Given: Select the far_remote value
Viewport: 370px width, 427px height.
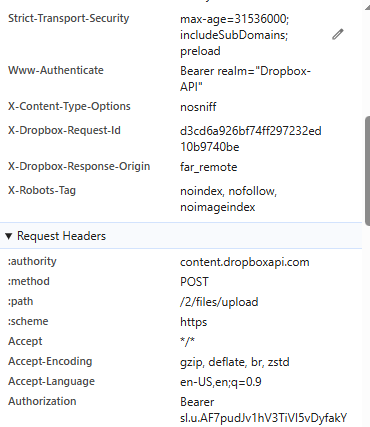Looking at the screenshot, I should pos(209,167).
